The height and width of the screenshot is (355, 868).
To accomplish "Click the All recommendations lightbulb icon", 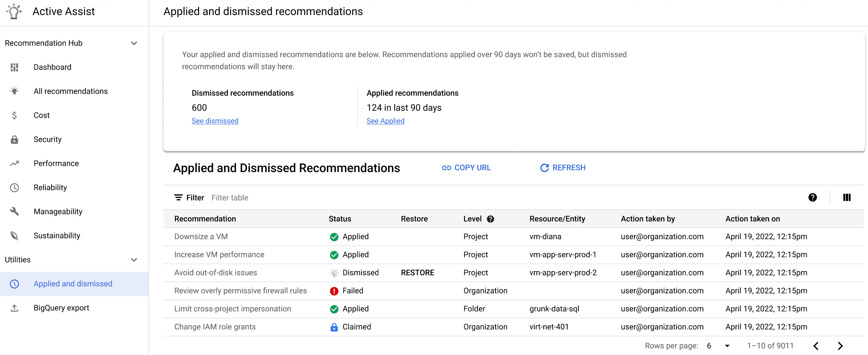I will [15, 91].
